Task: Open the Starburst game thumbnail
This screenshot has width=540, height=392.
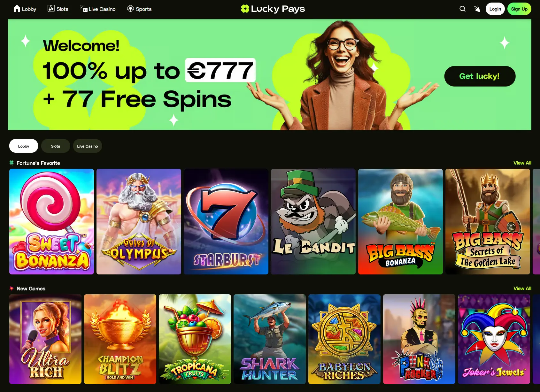Action: [x=226, y=221]
